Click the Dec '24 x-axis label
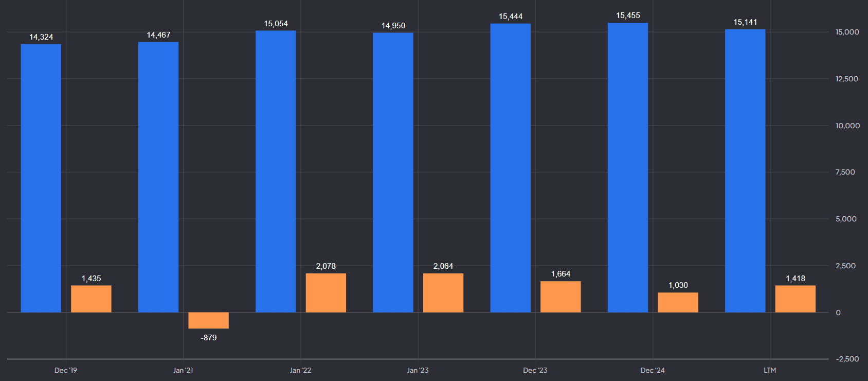868x381 pixels. 653,370
